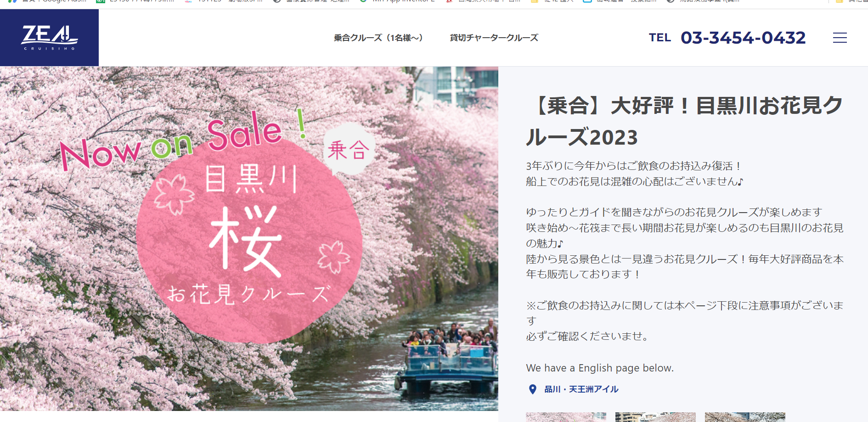Click the TEL label in header
Viewport: 868px width, 422px height.
[x=660, y=38]
